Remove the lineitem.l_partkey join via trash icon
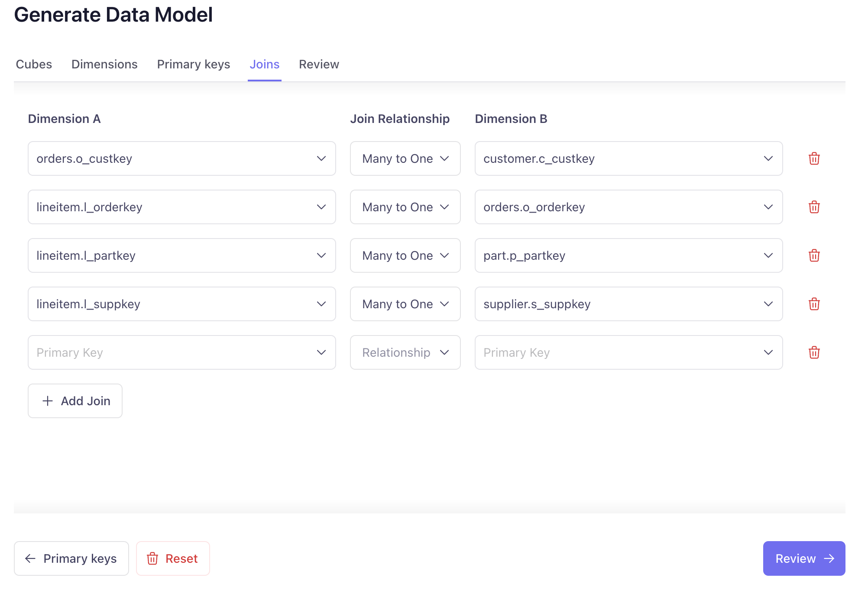868x600 pixels. click(814, 255)
